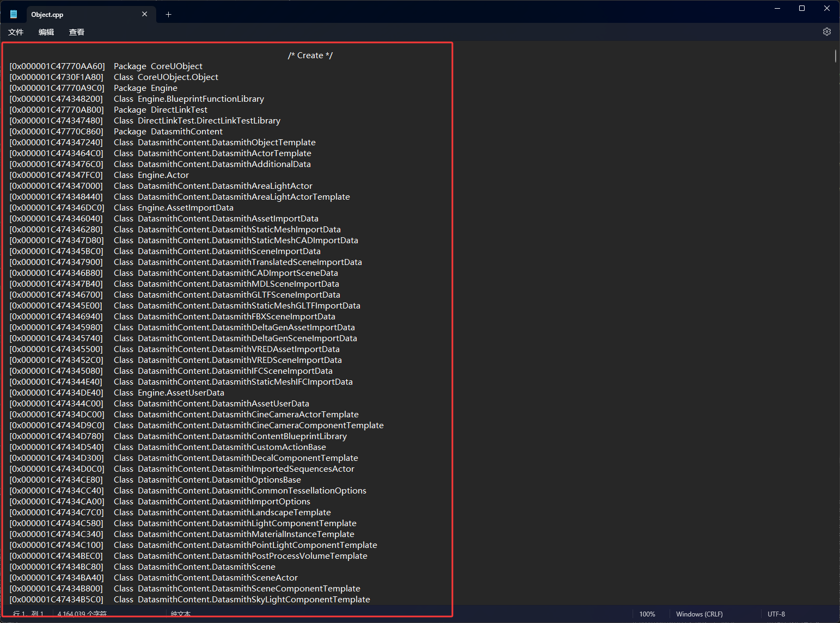The image size is (840, 623).
Task: Click the Notepad app icon in title bar
Action: (14, 15)
